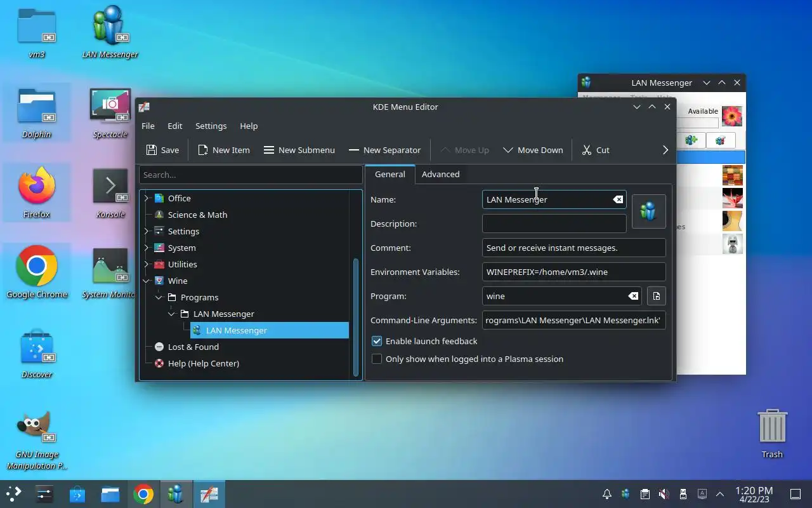This screenshot has height=508, width=812.
Task: Click the Description input field
Action: click(x=554, y=224)
